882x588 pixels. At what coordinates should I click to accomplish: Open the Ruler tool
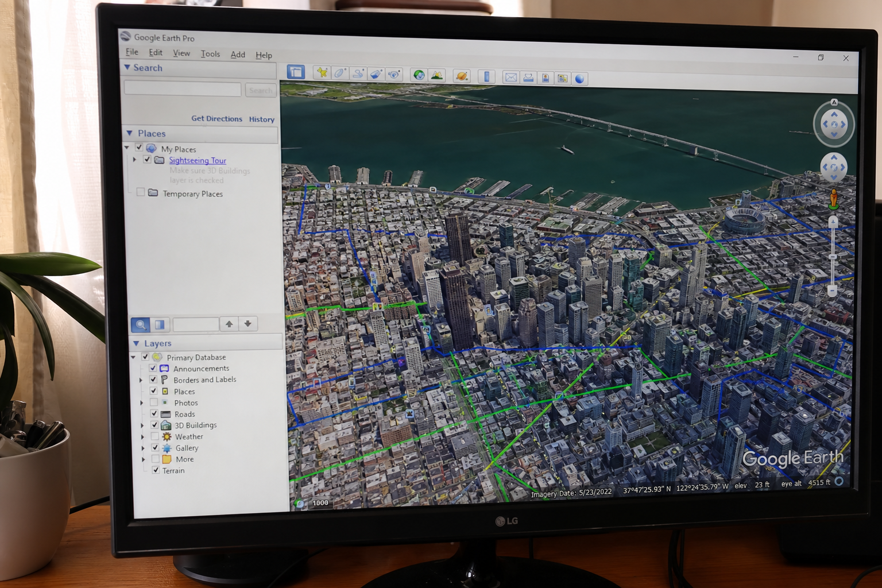pos(486,76)
